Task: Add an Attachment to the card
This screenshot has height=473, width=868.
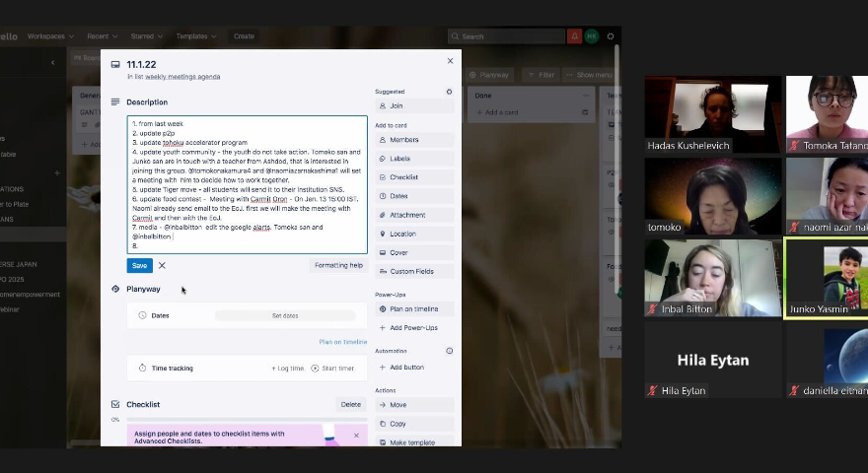Action: point(414,215)
